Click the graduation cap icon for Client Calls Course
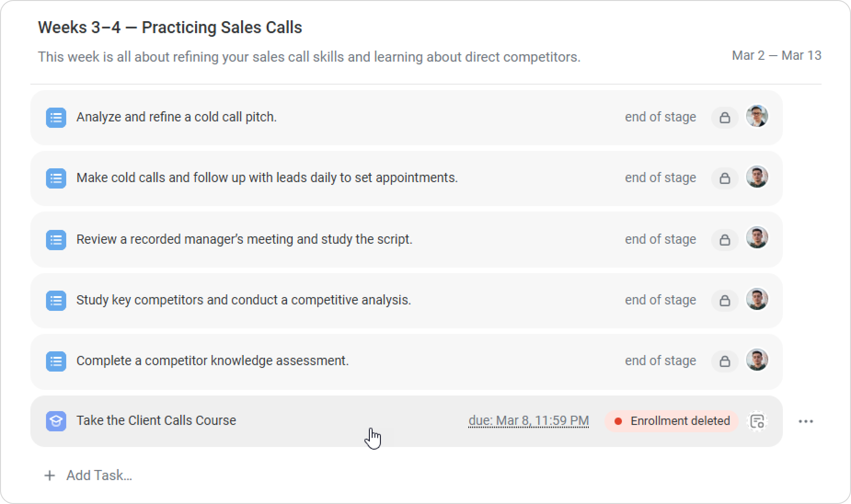Image resolution: width=851 pixels, height=504 pixels. (56, 421)
